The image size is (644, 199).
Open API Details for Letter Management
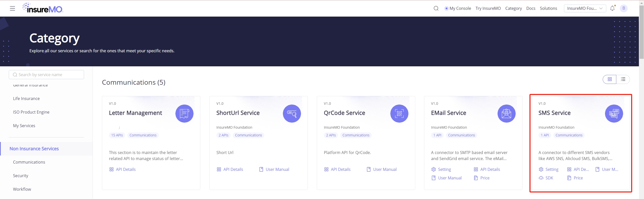pos(123,169)
